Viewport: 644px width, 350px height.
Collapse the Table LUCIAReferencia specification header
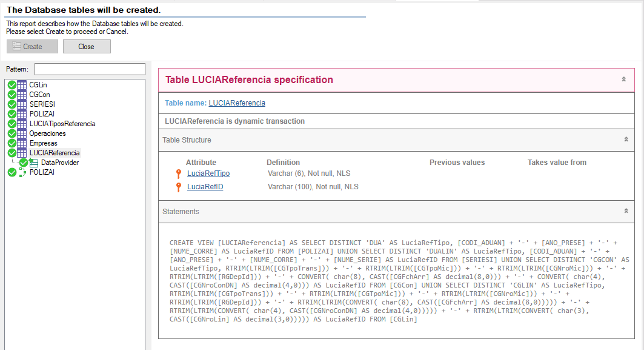(x=623, y=79)
